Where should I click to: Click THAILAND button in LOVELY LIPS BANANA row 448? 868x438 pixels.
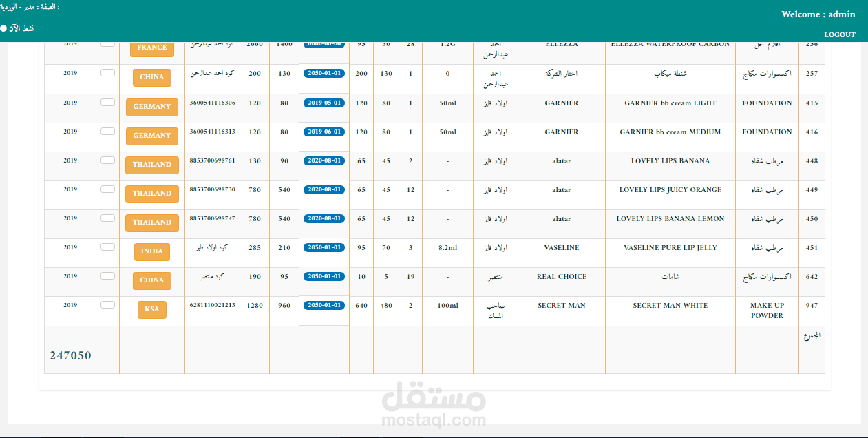[x=152, y=165]
